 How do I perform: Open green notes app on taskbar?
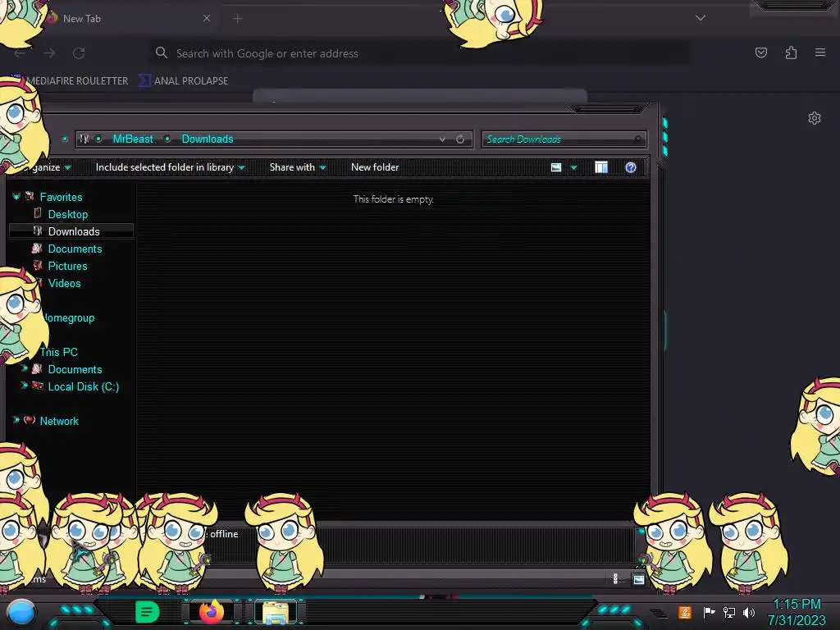click(147, 612)
